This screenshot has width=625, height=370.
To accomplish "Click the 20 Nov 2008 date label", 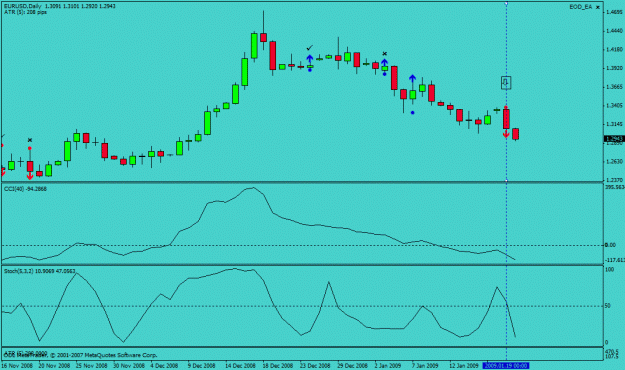I will (x=54, y=366).
